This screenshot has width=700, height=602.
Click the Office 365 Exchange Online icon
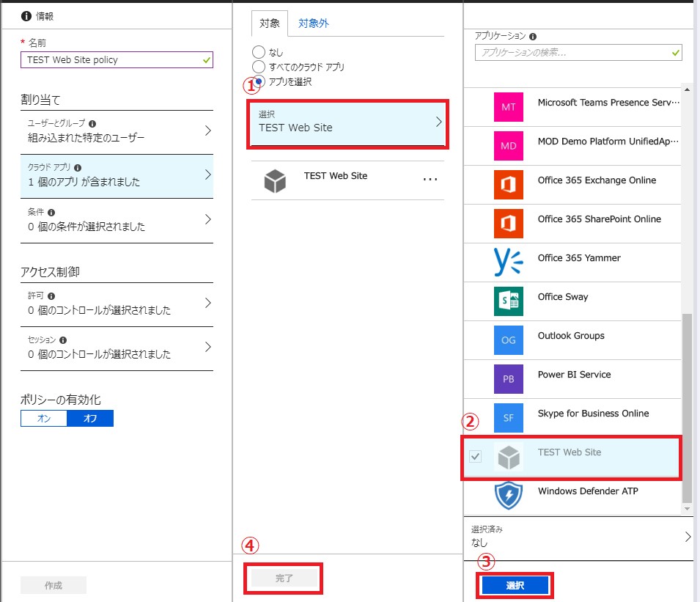[508, 185]
